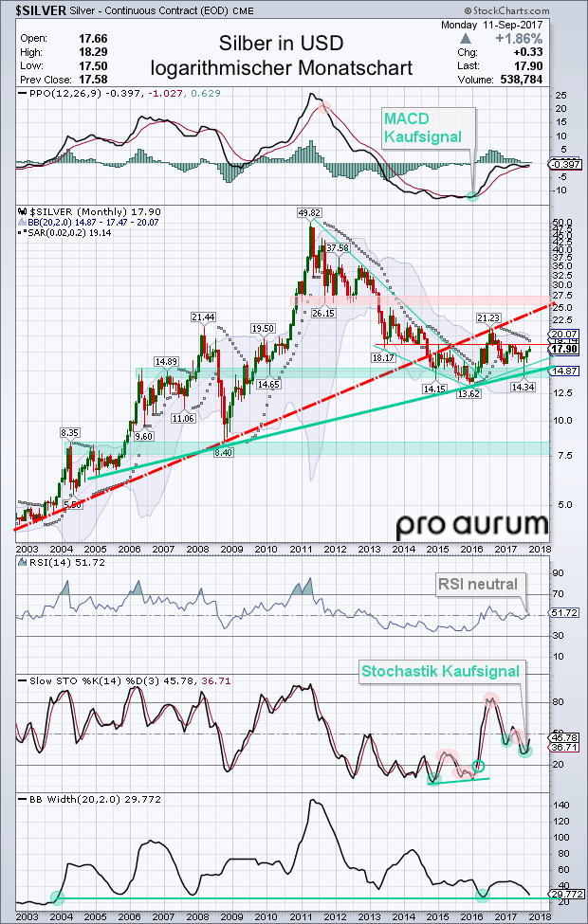Click the pink circle at PPO peak 2011
This screenshot has width=588, height=924.
[x=323, y=107]
